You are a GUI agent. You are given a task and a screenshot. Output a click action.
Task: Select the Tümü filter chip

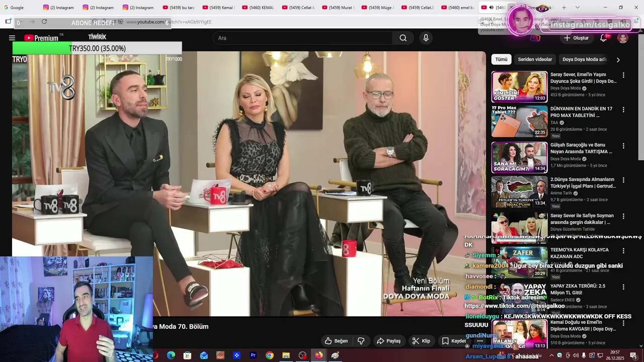click(501, 59)
